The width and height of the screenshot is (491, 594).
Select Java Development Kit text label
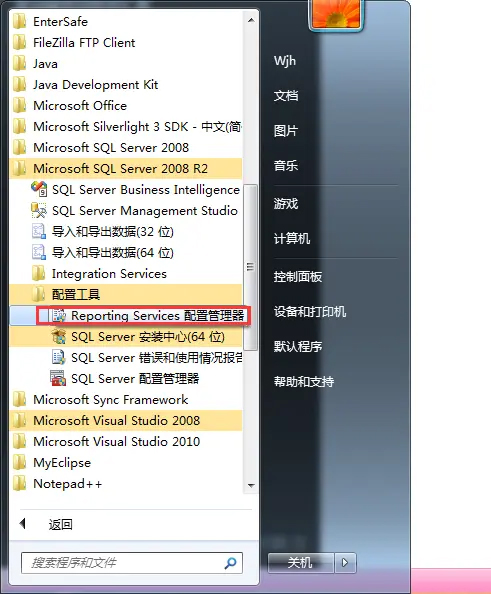coord(95,85)
